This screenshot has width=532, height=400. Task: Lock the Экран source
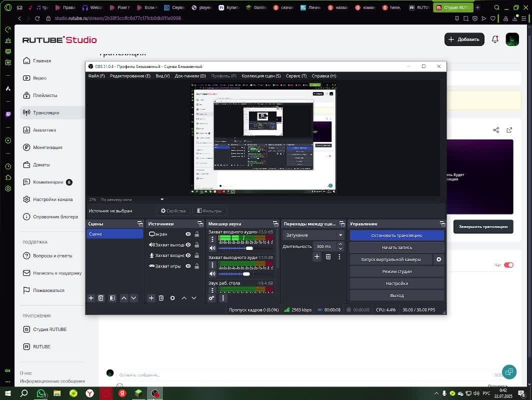(x=197, y=234)
